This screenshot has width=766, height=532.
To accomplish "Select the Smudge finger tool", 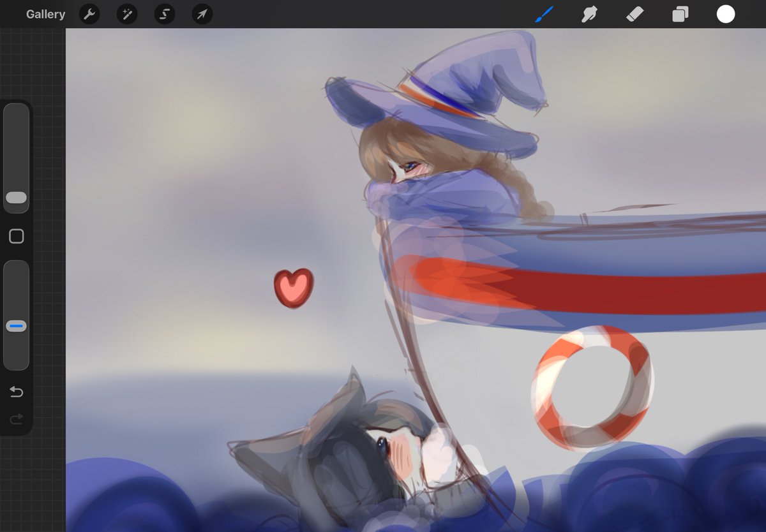I will (589, 14).
